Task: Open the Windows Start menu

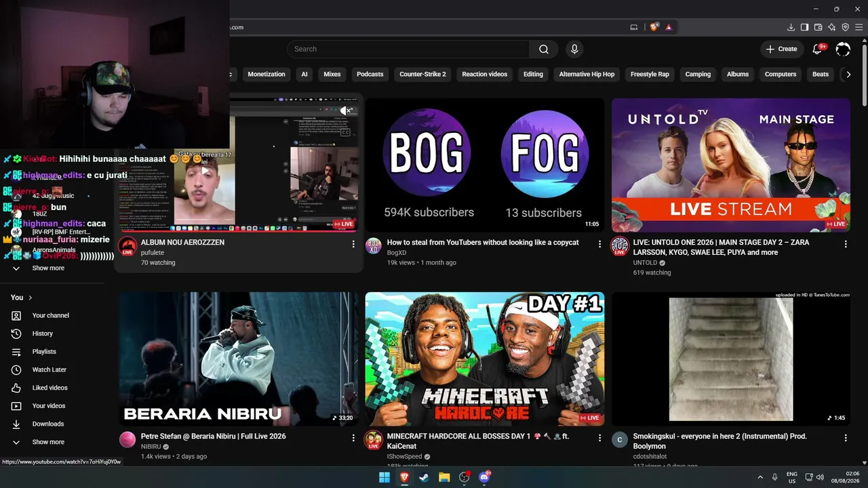Action: click(384, 477)
